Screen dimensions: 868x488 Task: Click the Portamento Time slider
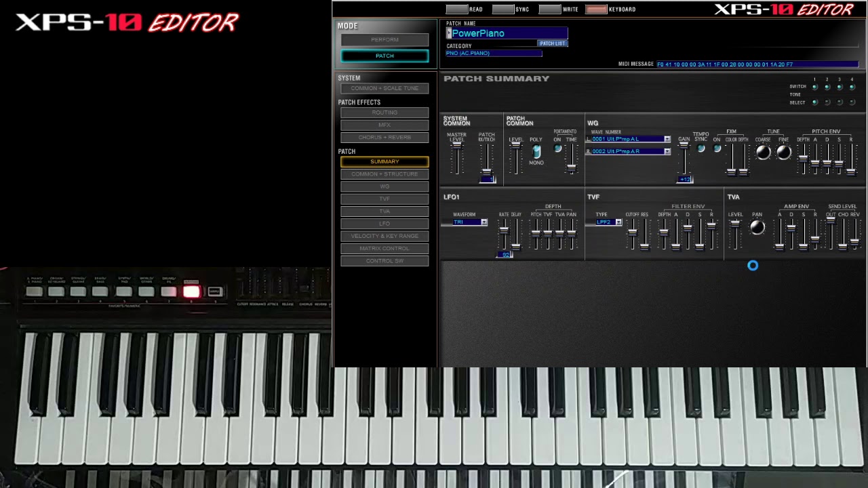point(572,167)
